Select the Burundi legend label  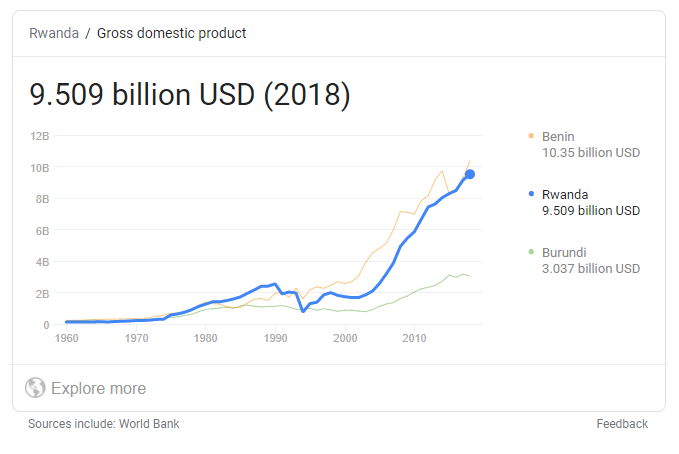click(563, 252)
